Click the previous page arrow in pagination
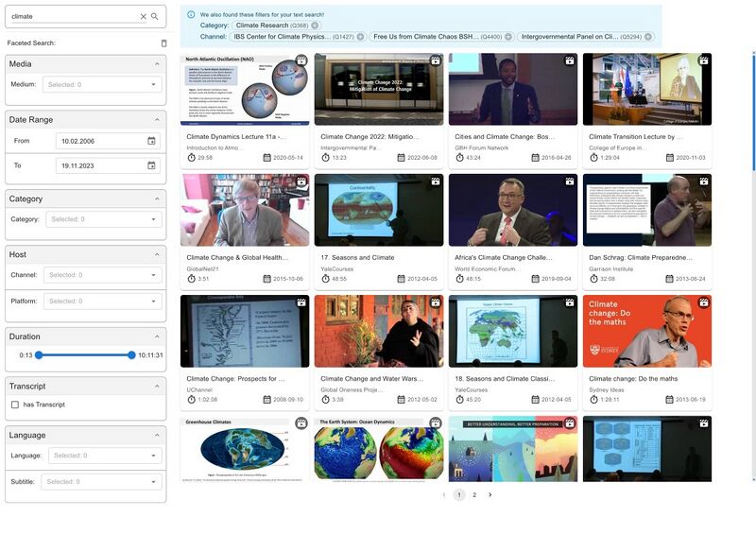The height and width of the screenshot is (534, 756). click(x=444, y=494)
